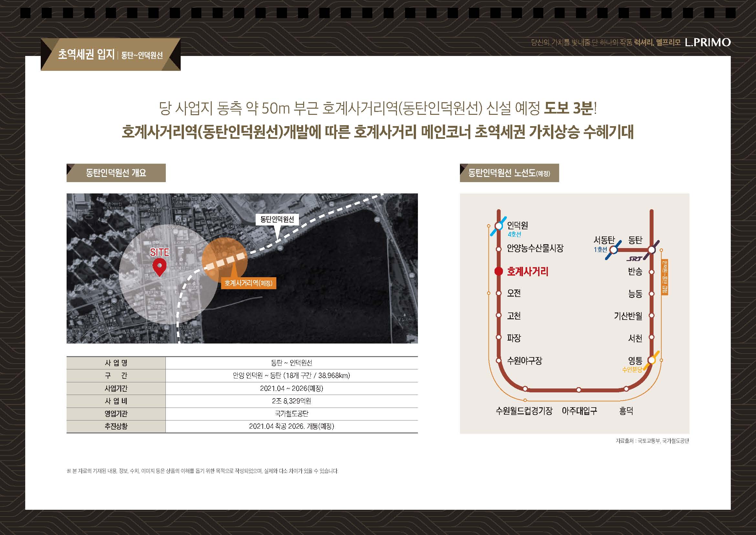Select the 동탄인덕원선 노선도 section header
Image resolution: width=756 pixels, height=535 pixels.
coord(509,173)
